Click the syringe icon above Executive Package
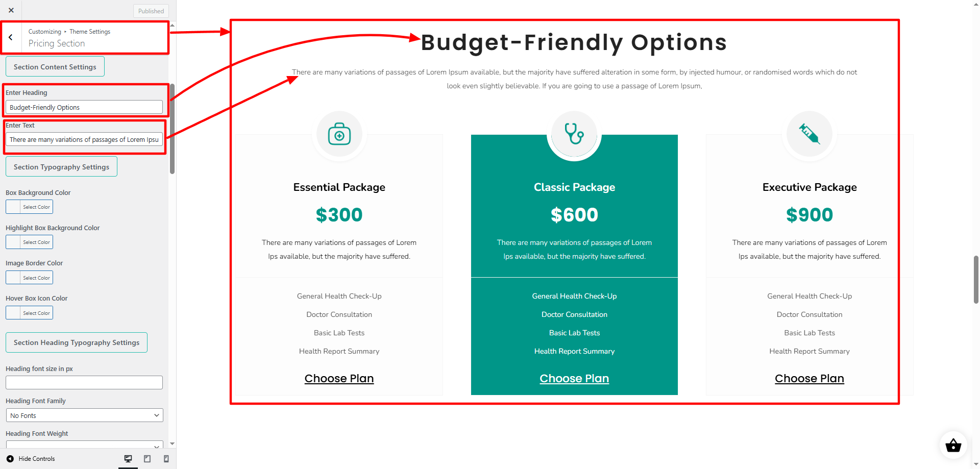The width and height of the screenshot is (980, 469). (x=810, y=134)
